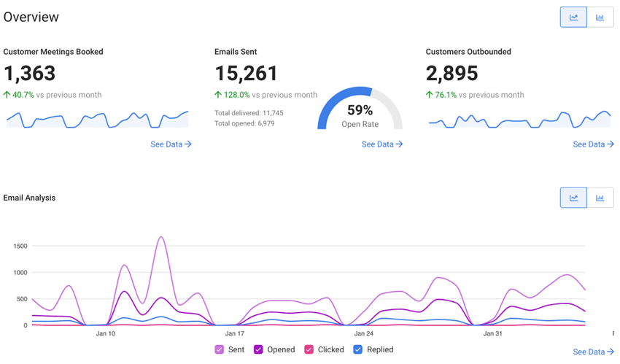Select Email Analysis line chart icon
Image resolution: width=620 pixels, height=364 pixels.
point(573,198)
